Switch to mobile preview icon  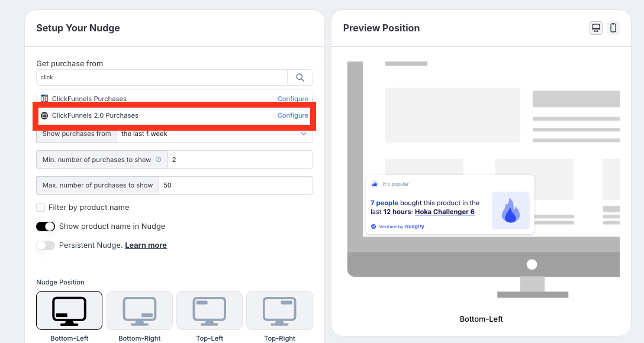coord(613,28)
